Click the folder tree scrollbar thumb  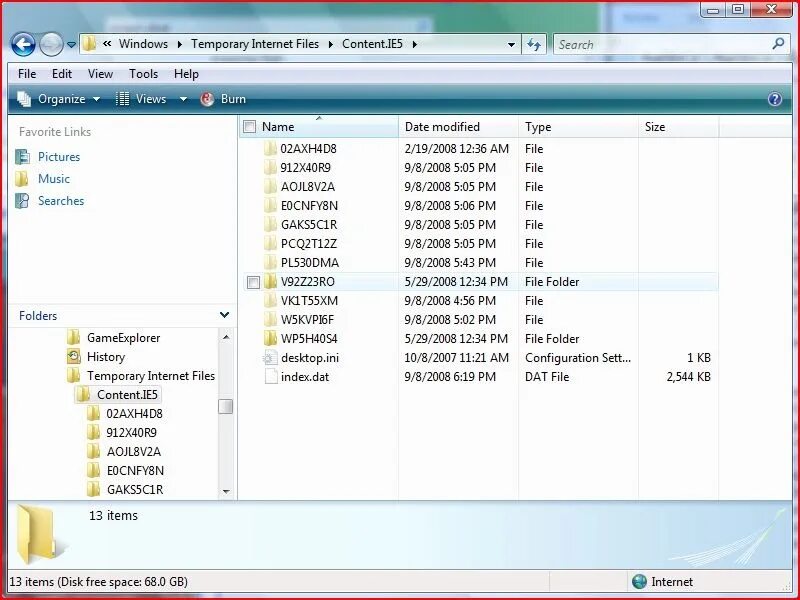226,407
